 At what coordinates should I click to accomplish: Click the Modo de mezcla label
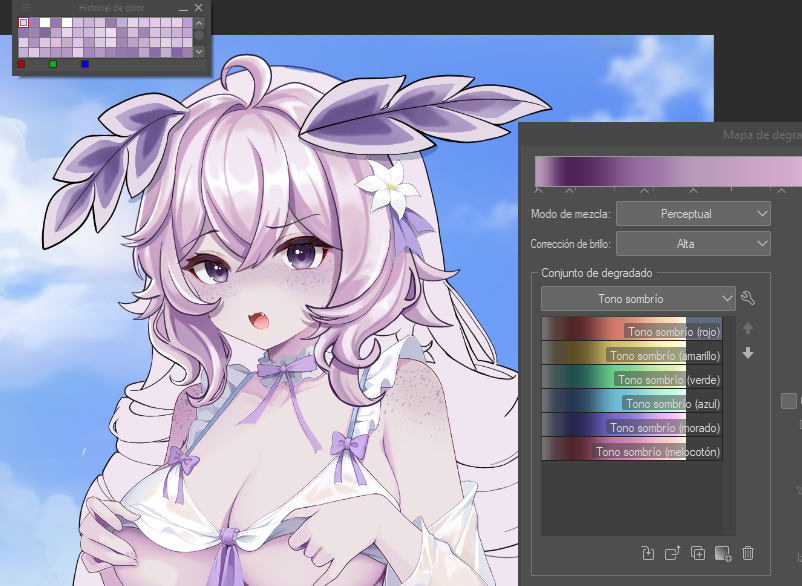[571, 214]
